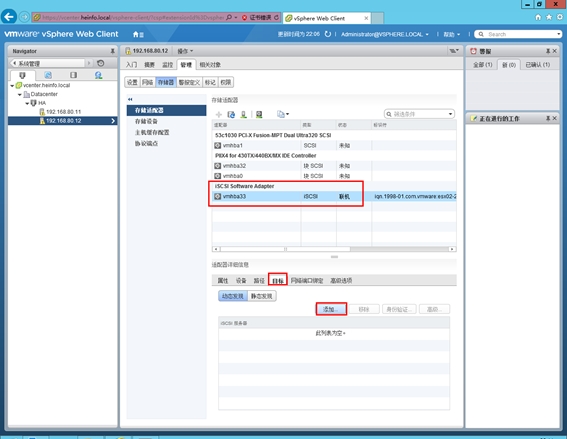Close the work in progress panel
The image size is (567, 439).
555,118
